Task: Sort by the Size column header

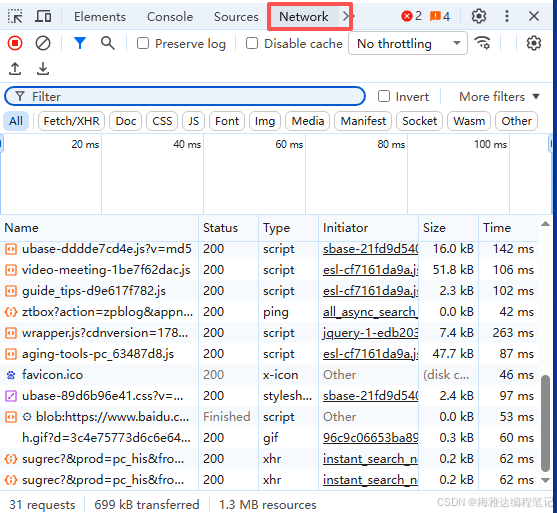Action: [448, 228]
